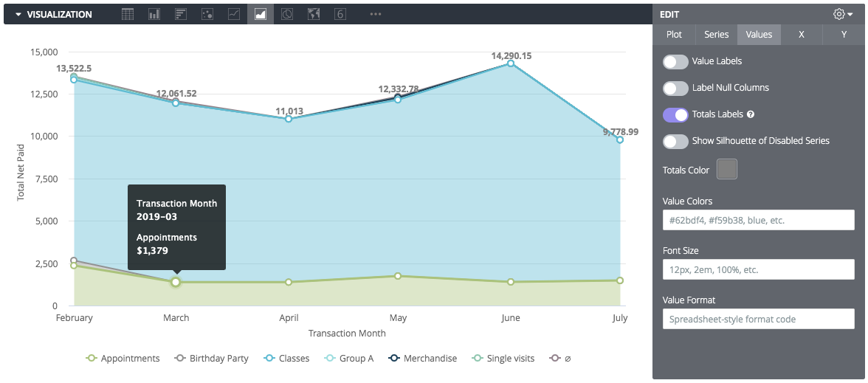The width and height of the screenshot is (868, 383).
Task: Switch to the map visualization
Action: click(314, 14)
